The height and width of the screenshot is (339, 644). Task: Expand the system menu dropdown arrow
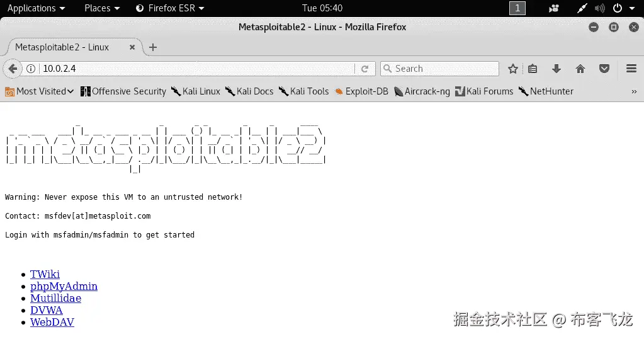click(632, 9)
